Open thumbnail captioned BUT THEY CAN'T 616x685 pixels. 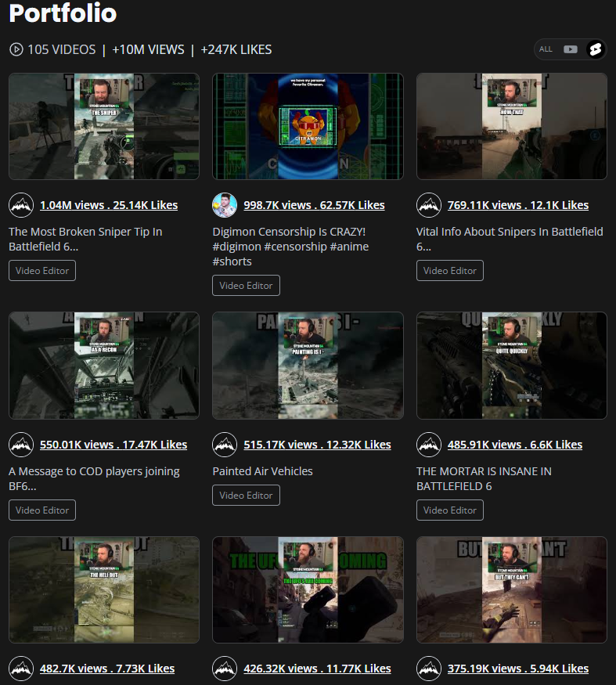pyautogui.click(x=512, y=589)
